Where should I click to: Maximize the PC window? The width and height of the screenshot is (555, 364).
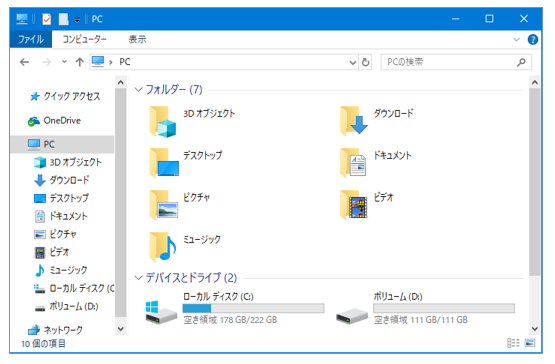[489, 19]
